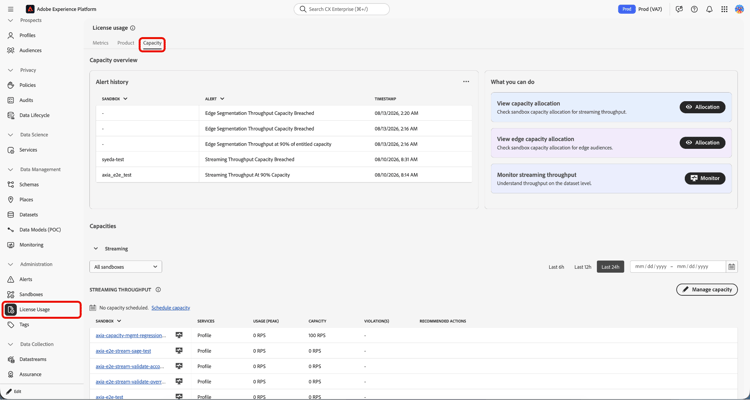The width and height of the screenshot is (750, 400).
Task: Open notifications bell
Action: coord(709,9)
